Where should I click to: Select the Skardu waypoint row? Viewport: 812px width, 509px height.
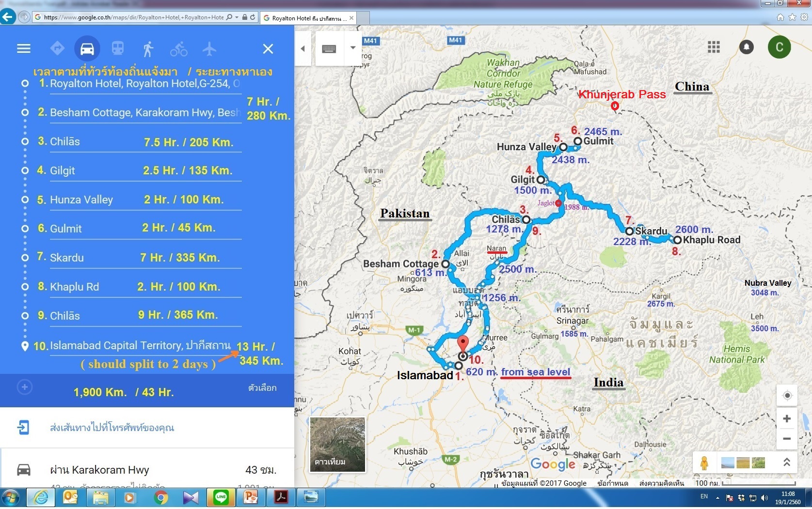pyautogui.click(x=145, y=258)
